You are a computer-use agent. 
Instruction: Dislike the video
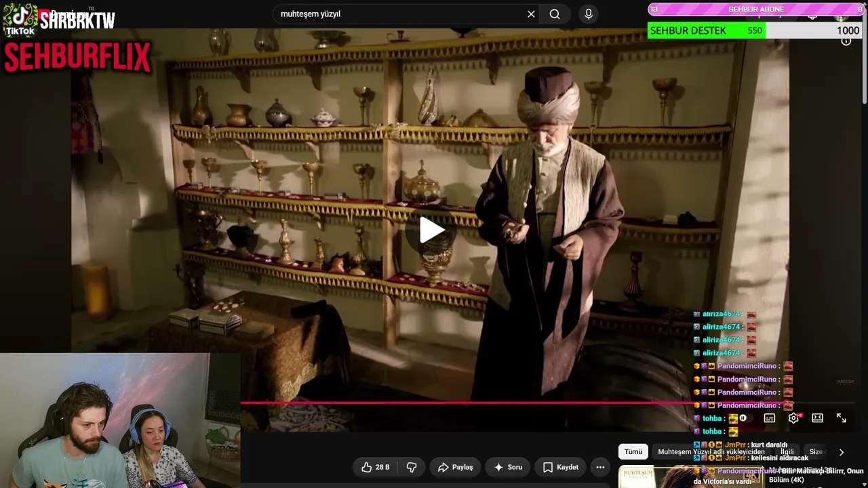412,467
